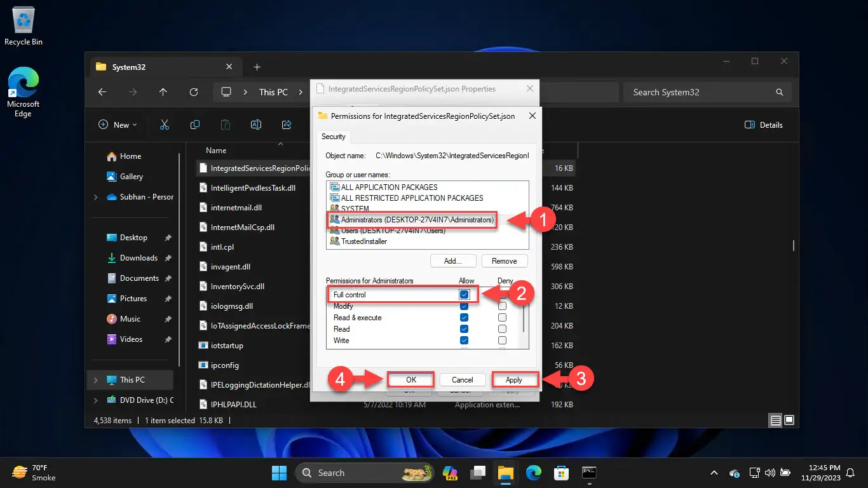Click the Cut scissors icon in Explorer toolbar
The height and width of the screenshot is (488, 868).
coord(165,125)
